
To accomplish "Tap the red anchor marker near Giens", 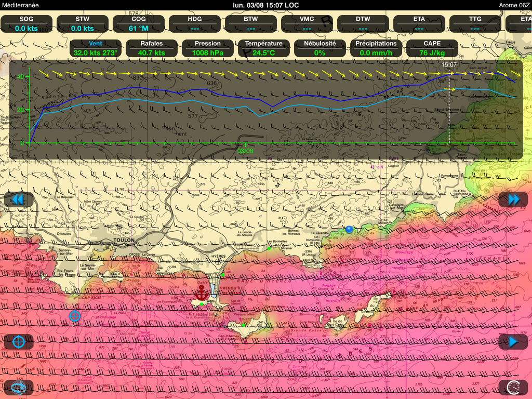I will [202, 292].
